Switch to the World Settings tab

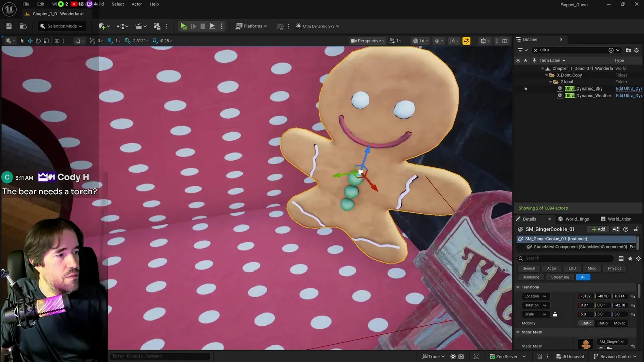pyautogui.click(x=577, y=219)
